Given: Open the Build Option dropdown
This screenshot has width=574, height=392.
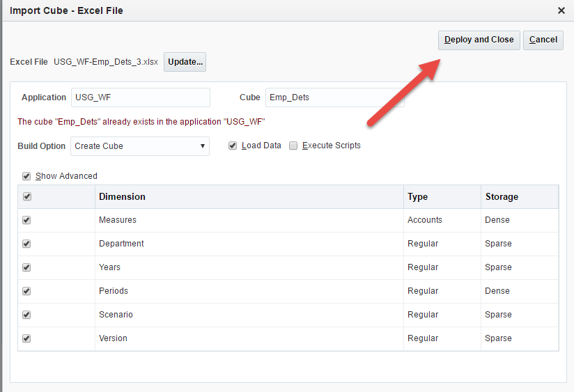Looking at the screenshot, I should pos(140,146).
